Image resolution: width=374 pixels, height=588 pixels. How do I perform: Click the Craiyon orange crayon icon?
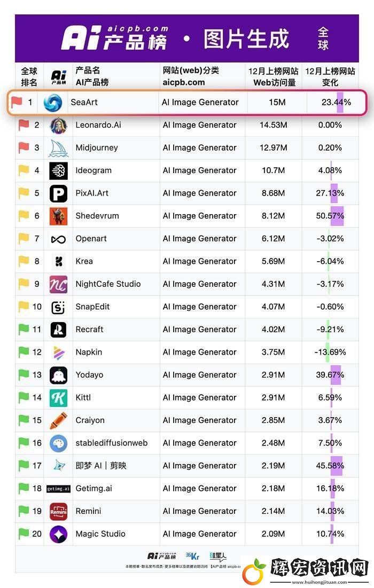[59, 420]
